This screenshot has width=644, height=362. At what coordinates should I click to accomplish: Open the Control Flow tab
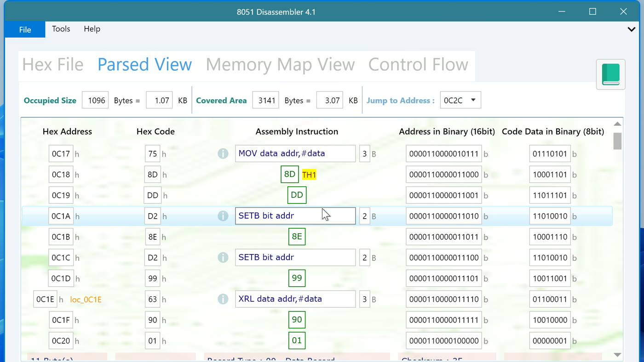pos(418,65)
